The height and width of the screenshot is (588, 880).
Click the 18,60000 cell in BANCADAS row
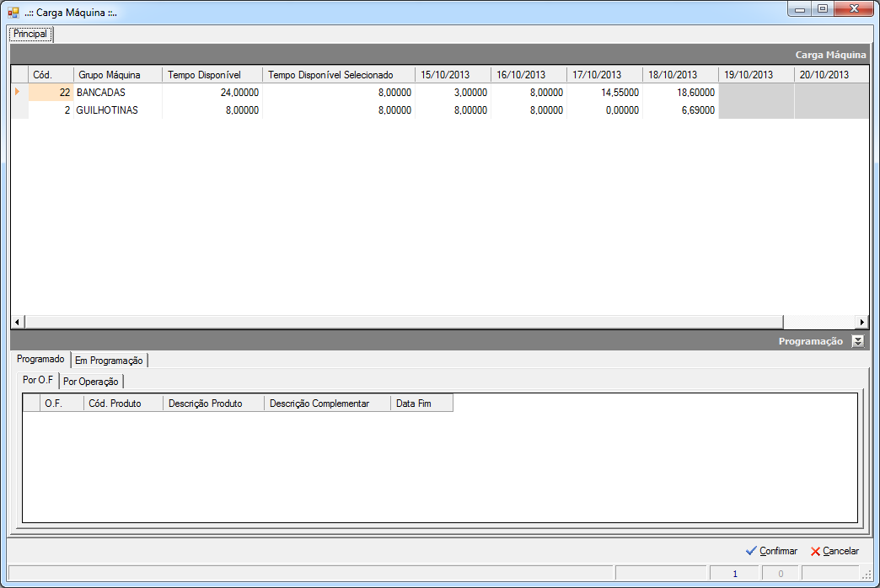[x=680, y=92]
